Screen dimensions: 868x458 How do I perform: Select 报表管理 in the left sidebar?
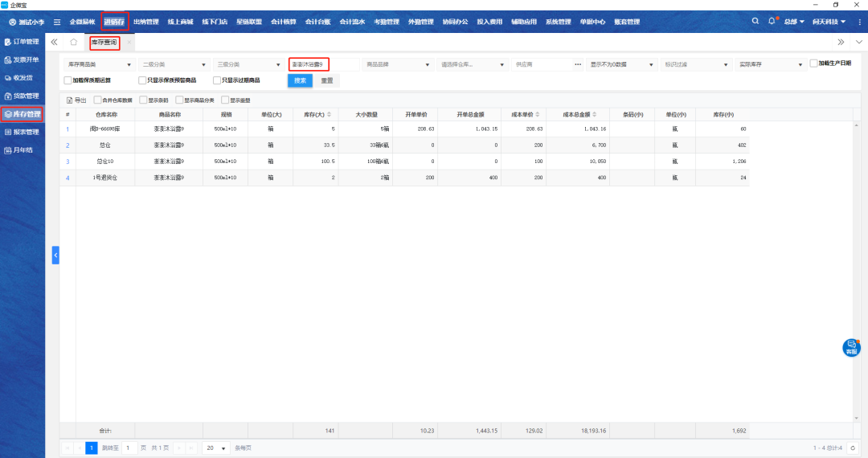23,132
